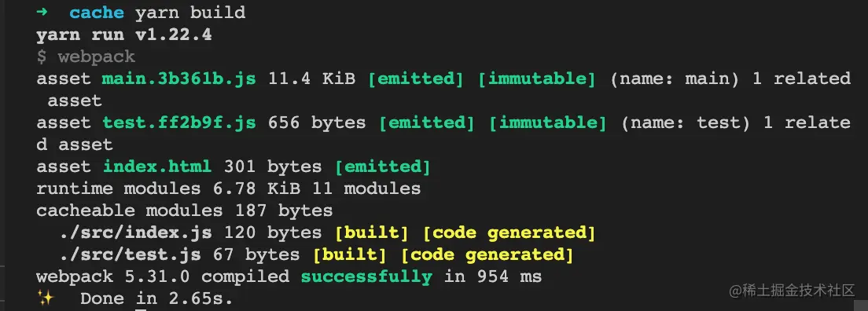Click the yarn build command text
The width and height of the screenshot is (868, 311).
(190, 13)
